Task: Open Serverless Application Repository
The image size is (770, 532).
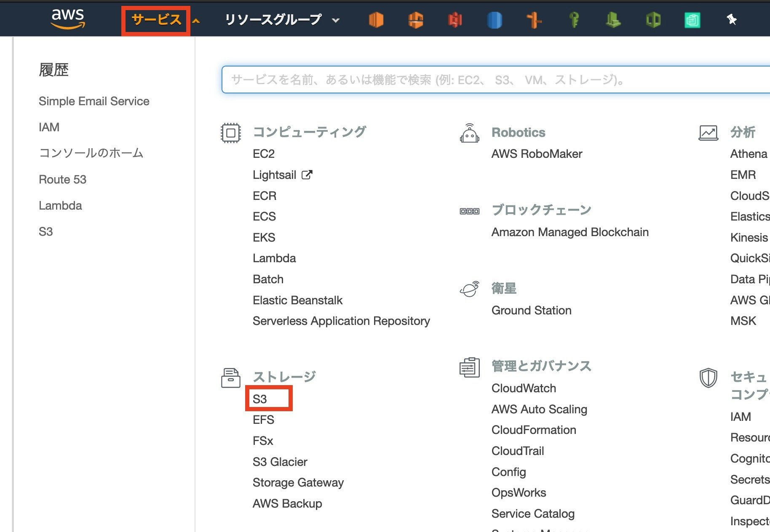Action: click(x=341, y=321)
